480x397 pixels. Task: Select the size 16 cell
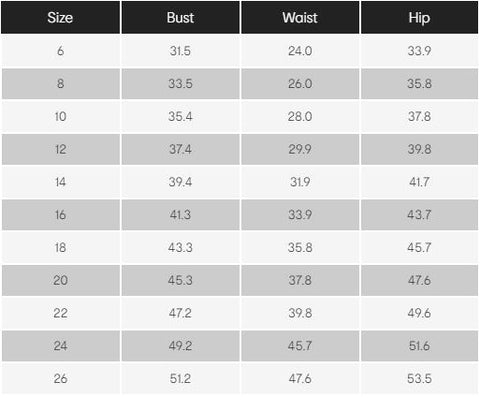coord(60,215)
